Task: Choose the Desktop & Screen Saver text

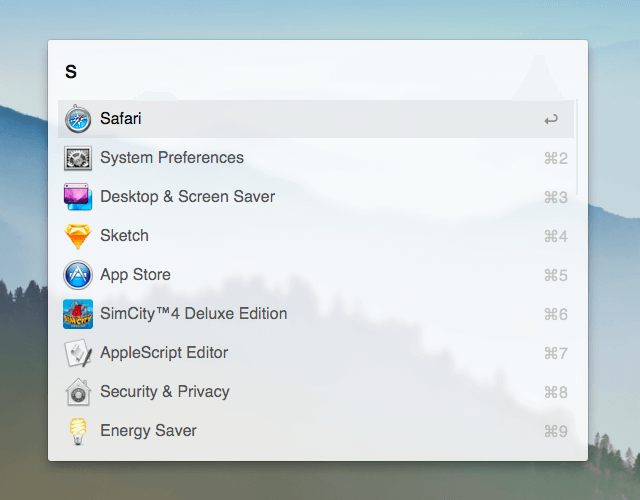Action: pos(187,197)
